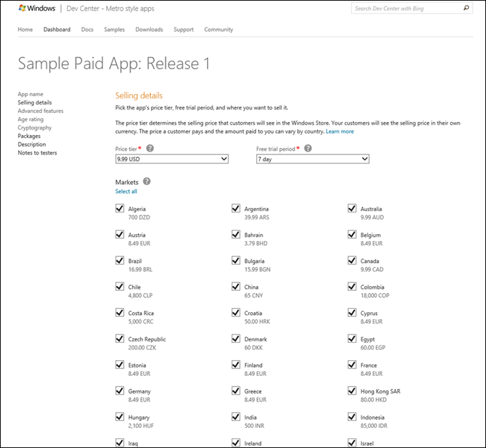Open Notes to testers in the sidebar

click(x=37, y=153)
